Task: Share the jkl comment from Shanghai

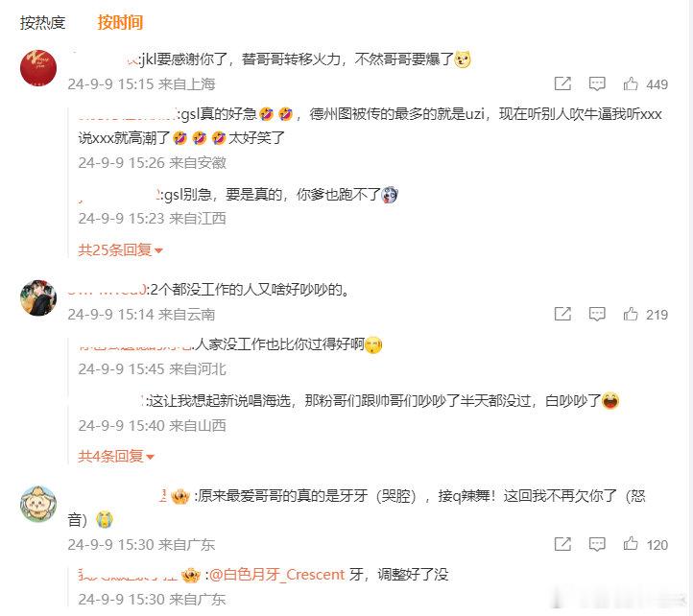Action: pyautogui.click(x=562, y=83)
